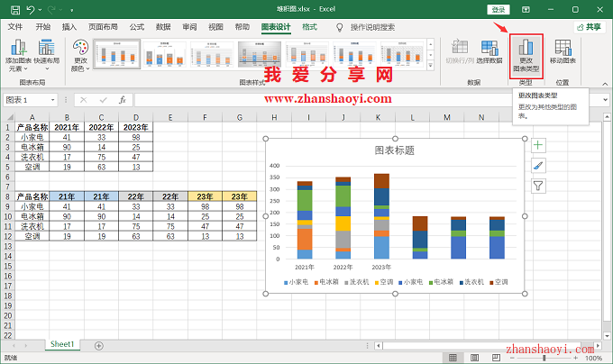
Task: Select column A header
Action: click(32, 117)
